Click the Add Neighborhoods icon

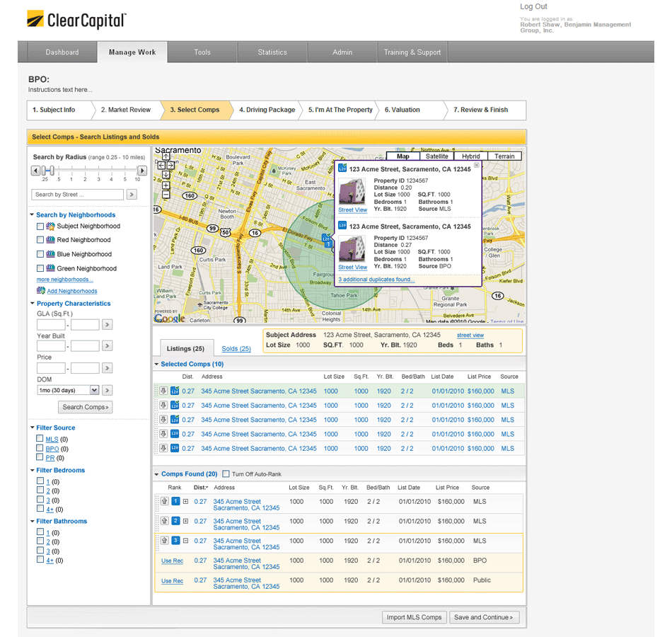(x=41, y=291)
